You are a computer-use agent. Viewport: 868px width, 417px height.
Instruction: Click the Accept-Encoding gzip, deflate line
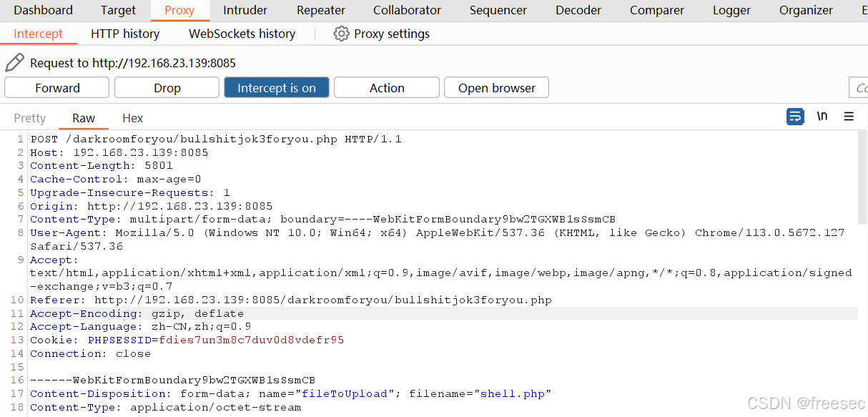137,314
